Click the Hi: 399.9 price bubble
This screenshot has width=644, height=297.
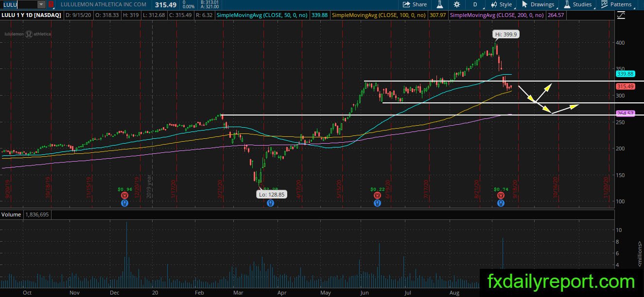coord(505,34)
